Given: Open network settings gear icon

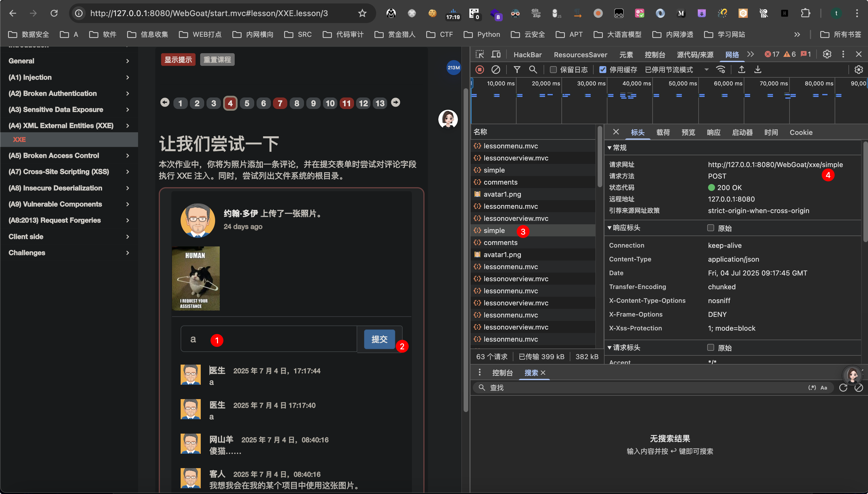Looking at the screenshot, I should (x=859, y=70).
